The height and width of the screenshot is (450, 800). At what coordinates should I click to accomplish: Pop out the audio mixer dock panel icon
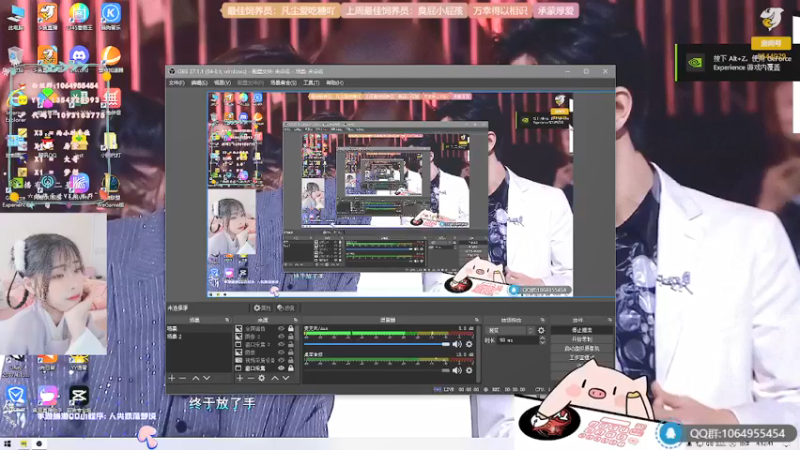(x=477, y=320)
